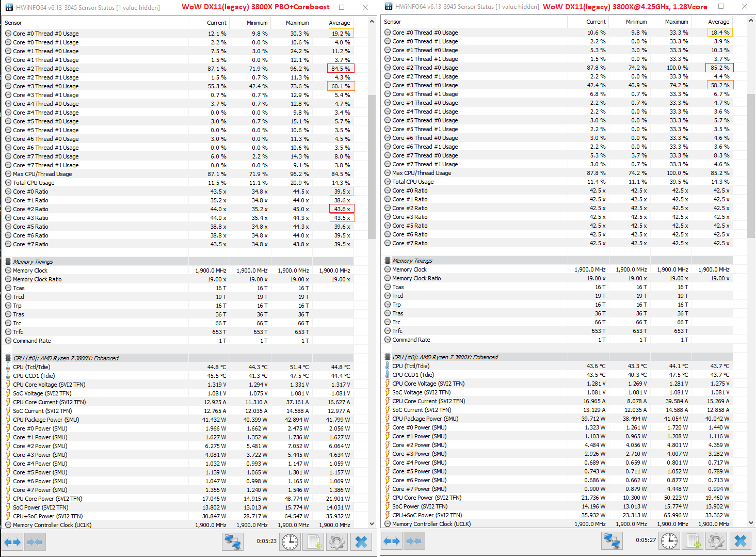The height and width of the screenshot is (557, 756).
Task: Open remote monitoring network icon in left window
Action: (x=233, y=542)
